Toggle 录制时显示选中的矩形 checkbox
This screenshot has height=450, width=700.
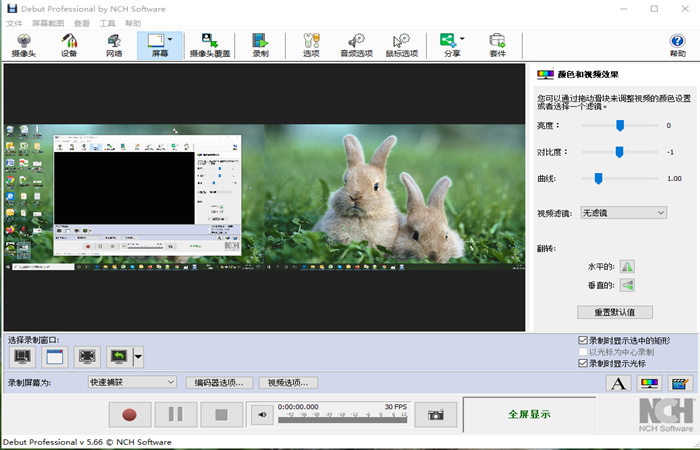point(584,341)
